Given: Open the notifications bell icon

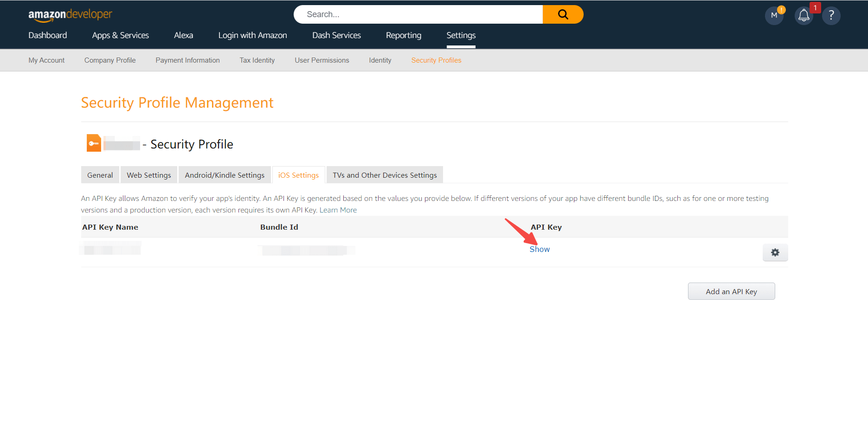Looking at the screenshot, I should [804, 16].
